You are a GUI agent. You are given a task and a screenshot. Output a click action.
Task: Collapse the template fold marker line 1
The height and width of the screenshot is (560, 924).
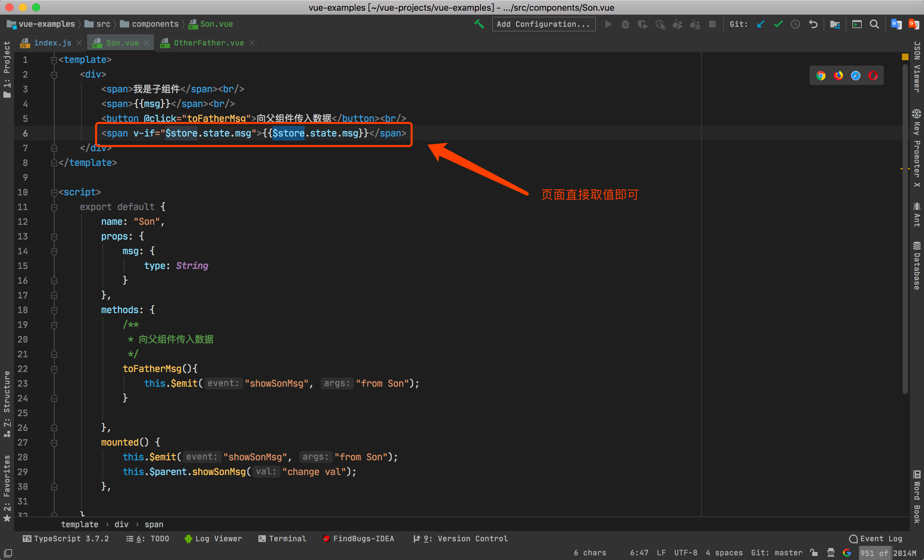(x=54, y=60)
